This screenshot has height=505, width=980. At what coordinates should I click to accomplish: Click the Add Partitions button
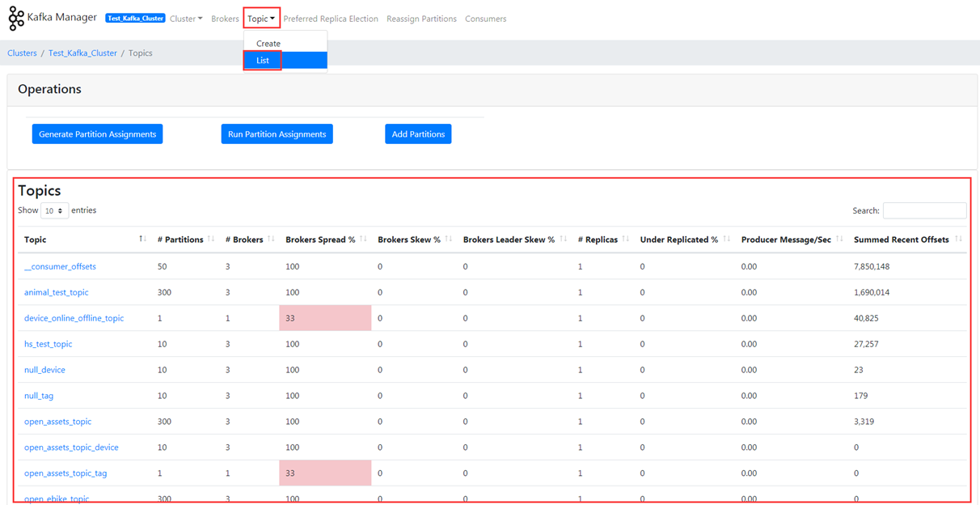[x=418, y=134]
